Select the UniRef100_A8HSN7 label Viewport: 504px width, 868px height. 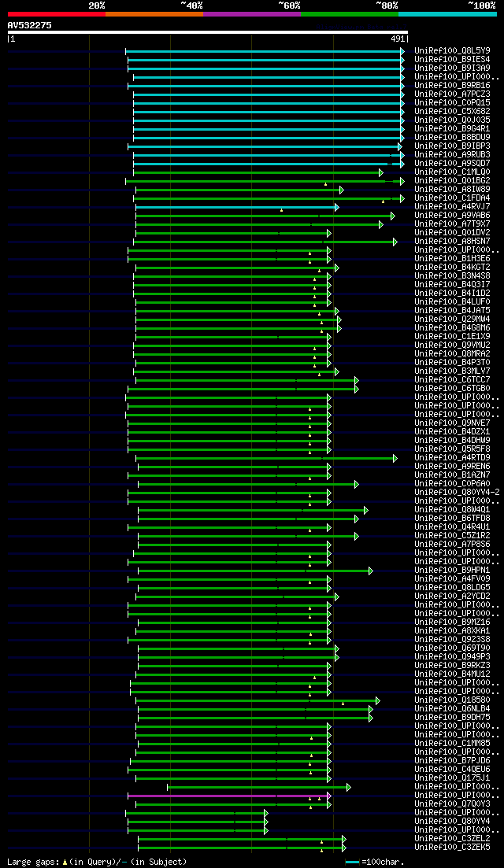click(452, 242)
